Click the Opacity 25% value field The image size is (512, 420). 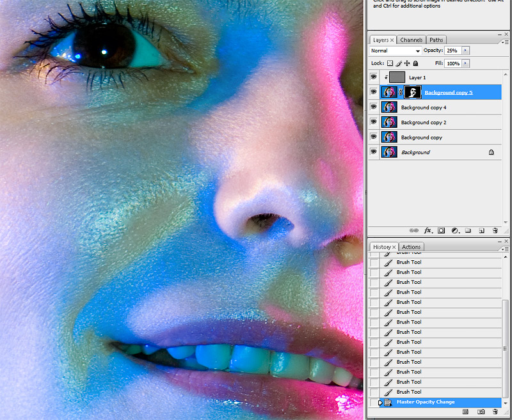pyautogui.click(x=453, y=51)
